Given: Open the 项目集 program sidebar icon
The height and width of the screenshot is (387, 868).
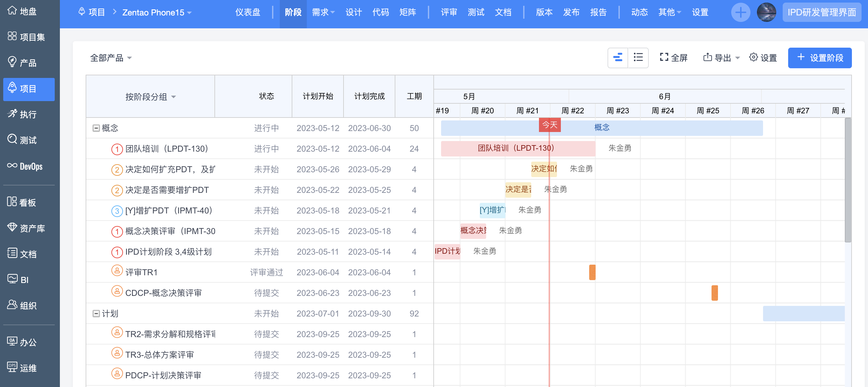Looking at the screenshot, I should [x=12, y=36].
